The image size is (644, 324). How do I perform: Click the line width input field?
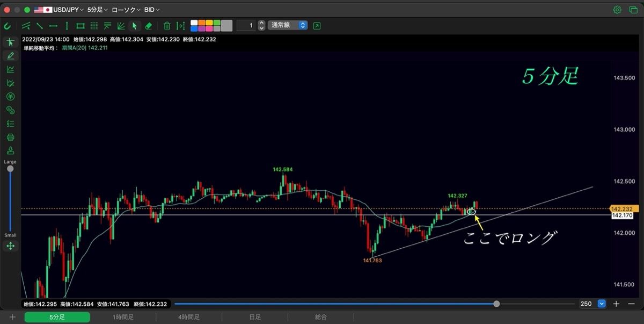[x=246, y=26]
